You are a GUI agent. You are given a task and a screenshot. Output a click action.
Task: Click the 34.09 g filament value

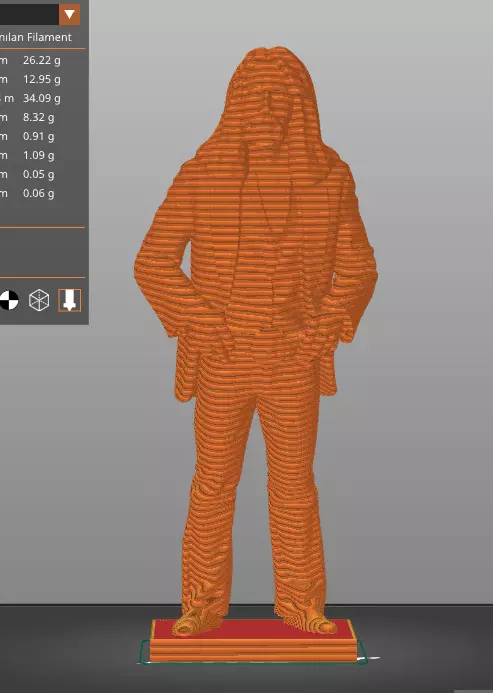click(42, 99)
